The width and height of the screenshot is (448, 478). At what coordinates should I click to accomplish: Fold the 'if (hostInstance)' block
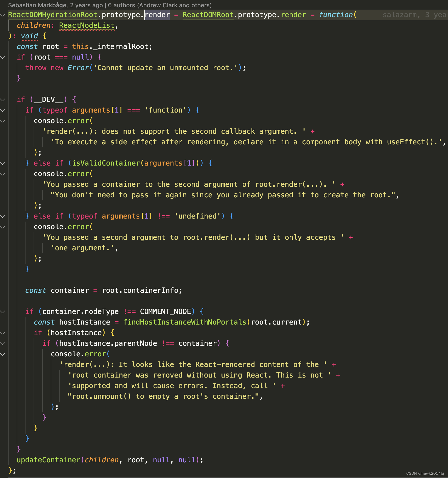pos(3,333)
